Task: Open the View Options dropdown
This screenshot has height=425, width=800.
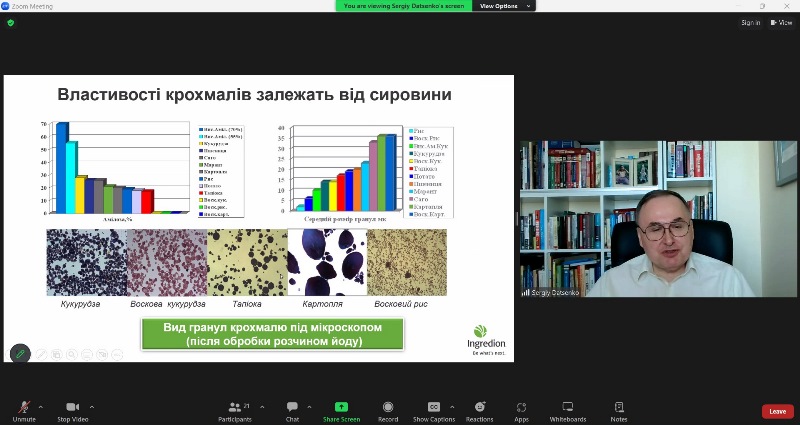Action: click(504, 6)
